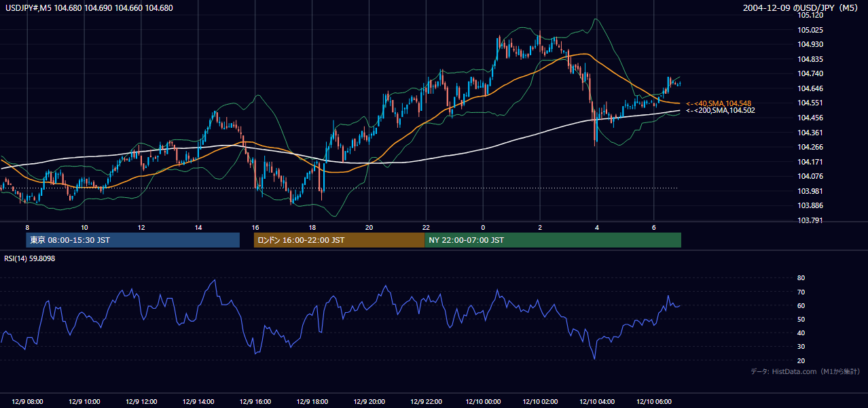Click the 104.361 price level

pos(810,133)
